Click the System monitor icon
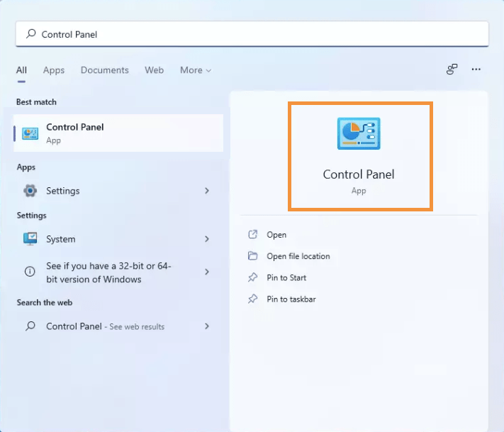The height and width of the screenshot is (432, 504). (x=30, y=239)
